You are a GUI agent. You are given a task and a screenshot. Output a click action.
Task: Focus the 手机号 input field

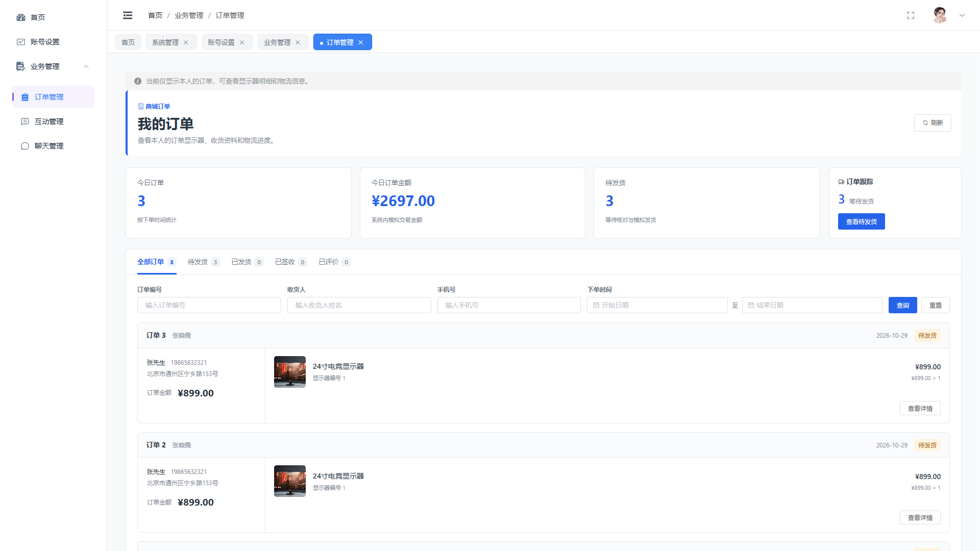(509, 305)
